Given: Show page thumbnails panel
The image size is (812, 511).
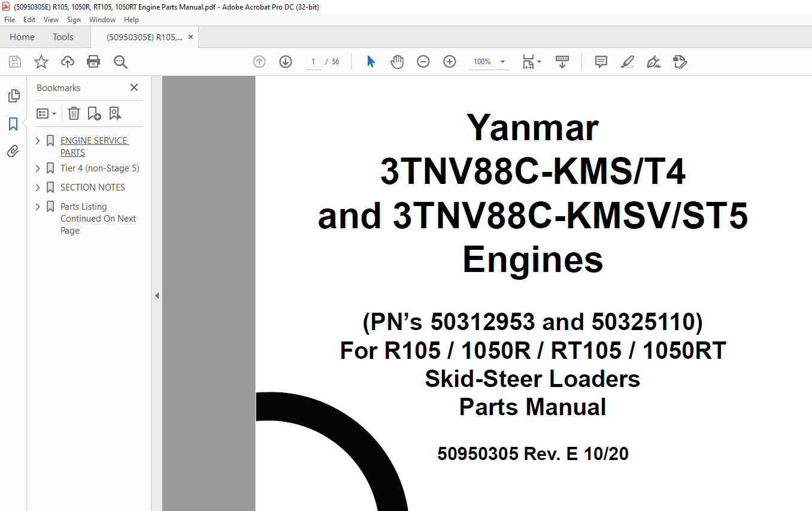Looking at the screenshot, I should click(13, 96).
